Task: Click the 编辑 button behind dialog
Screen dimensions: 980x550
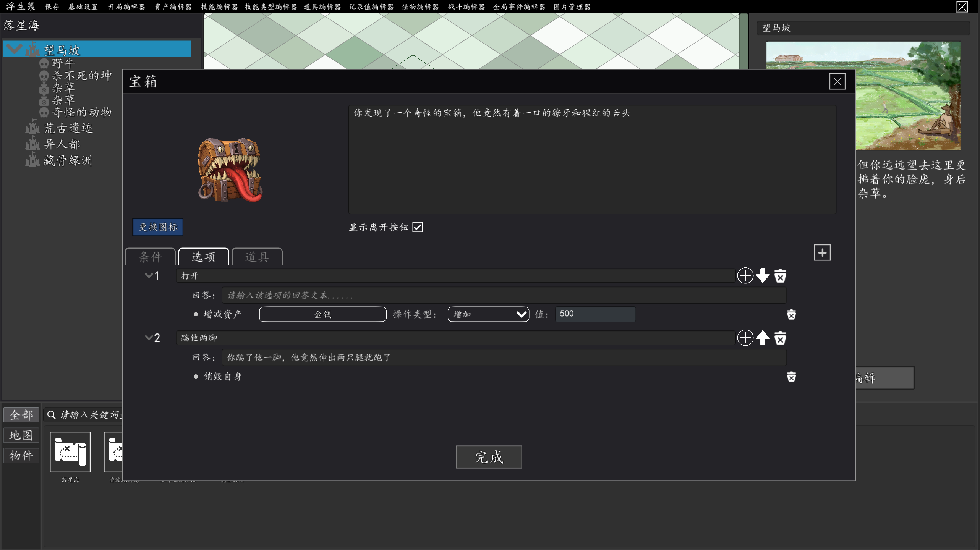Action: tap(884, 378)
